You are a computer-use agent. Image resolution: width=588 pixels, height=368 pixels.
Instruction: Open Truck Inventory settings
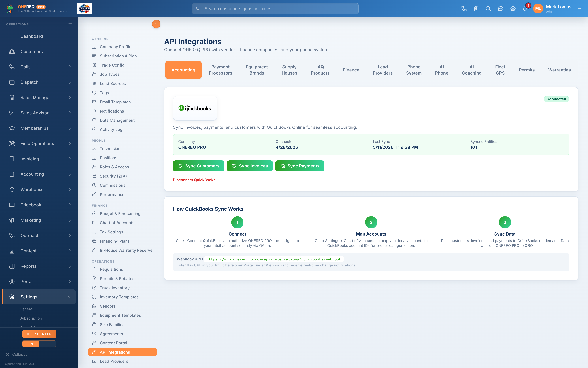(123, 288)
